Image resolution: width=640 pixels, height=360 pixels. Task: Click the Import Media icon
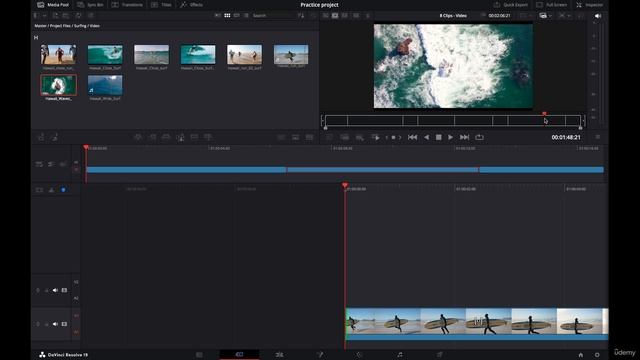coord(55,16)
